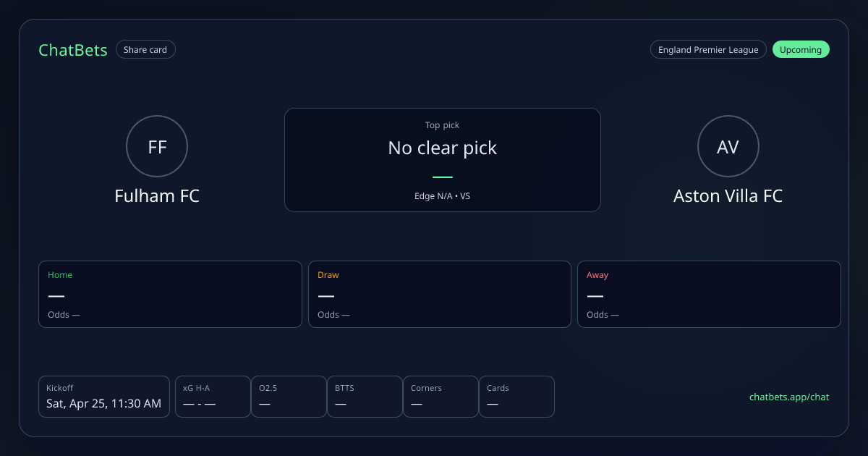
Task: Choose the Home odds card
Action: coord(170,294)
